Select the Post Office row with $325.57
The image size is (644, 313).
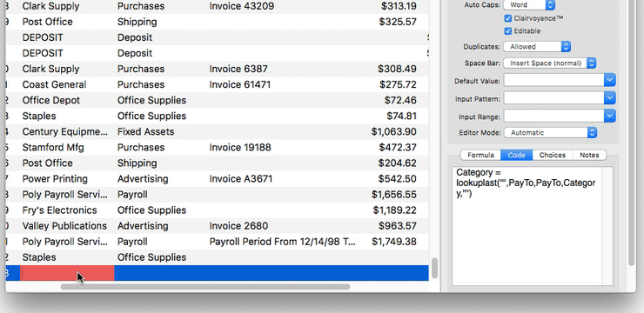(x=218, y=22)
